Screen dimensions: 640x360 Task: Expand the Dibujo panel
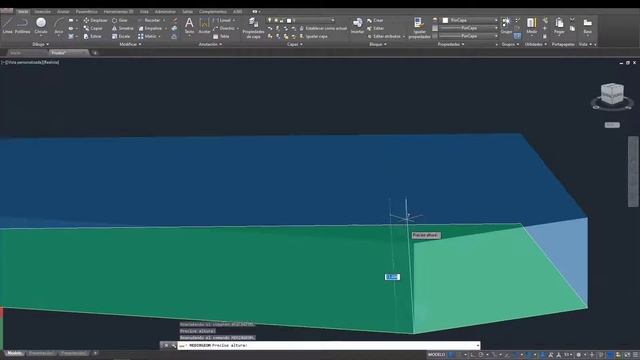coord(41,44)
